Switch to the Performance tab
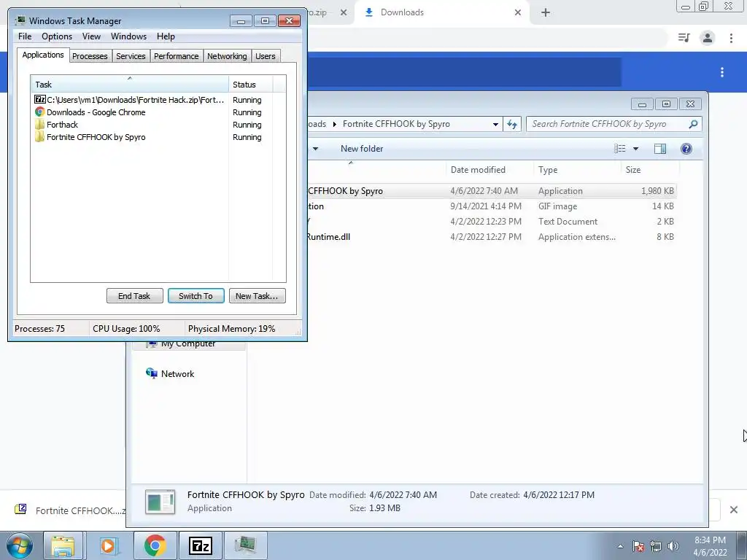Screen dimensions: 747x560 tap(177, 56)
